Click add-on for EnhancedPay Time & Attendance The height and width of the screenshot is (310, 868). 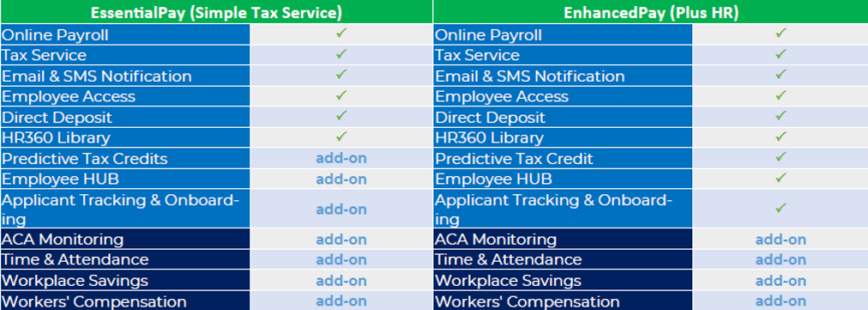(781, 259)
